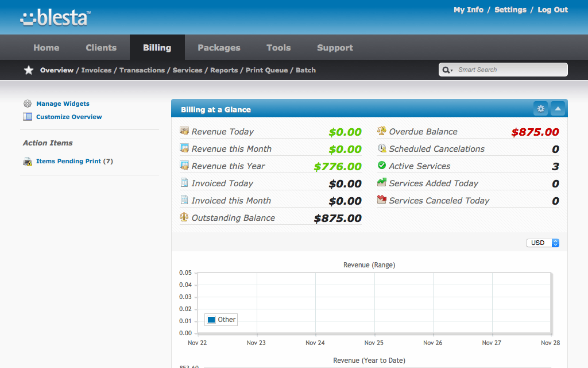Click the star favorites icon in sub-navigation

click(29, 70)
